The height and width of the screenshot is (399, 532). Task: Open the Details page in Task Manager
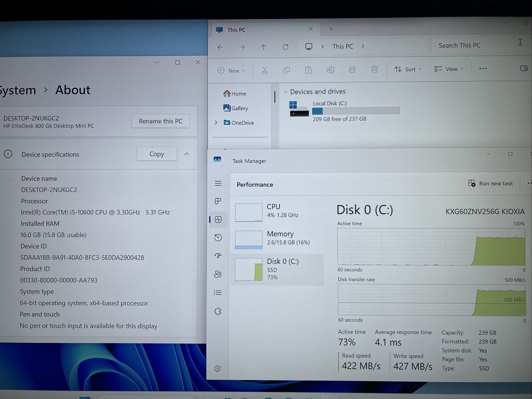point(218,293)
